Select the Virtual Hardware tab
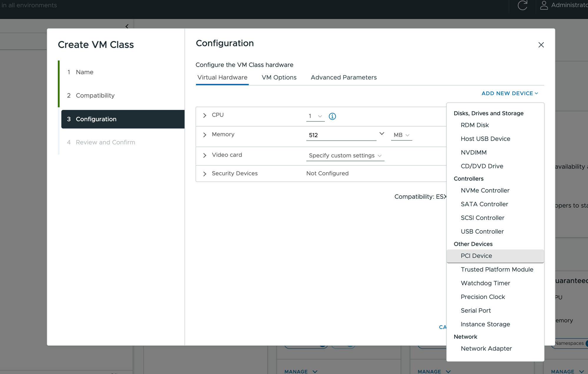Screen dimensions: 588x374 (222, 77)
